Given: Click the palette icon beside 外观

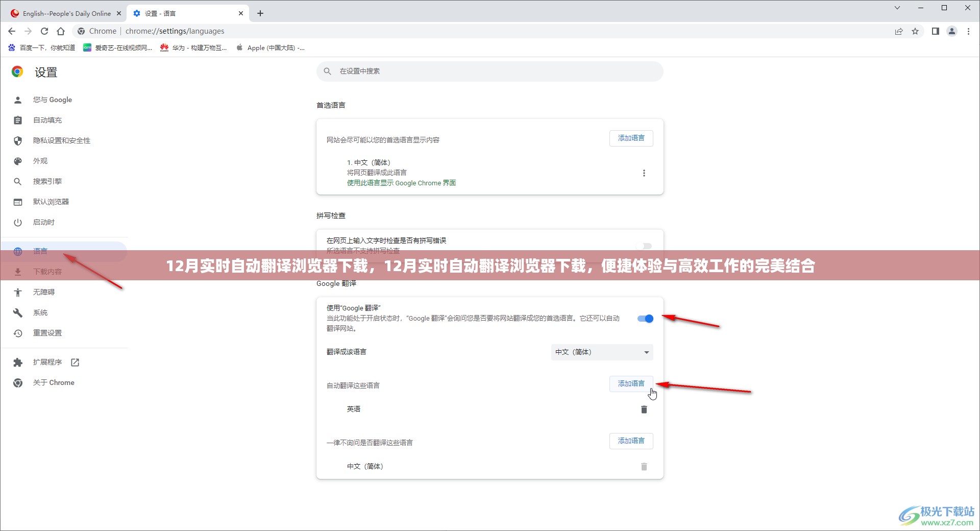Looking at the screenshot, I should tap(18, 161).
